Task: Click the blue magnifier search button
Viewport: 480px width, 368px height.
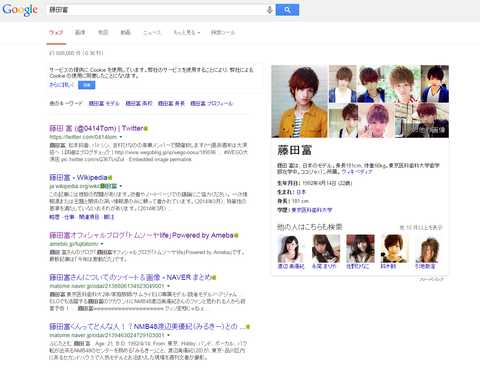Action: coord(287,10)
